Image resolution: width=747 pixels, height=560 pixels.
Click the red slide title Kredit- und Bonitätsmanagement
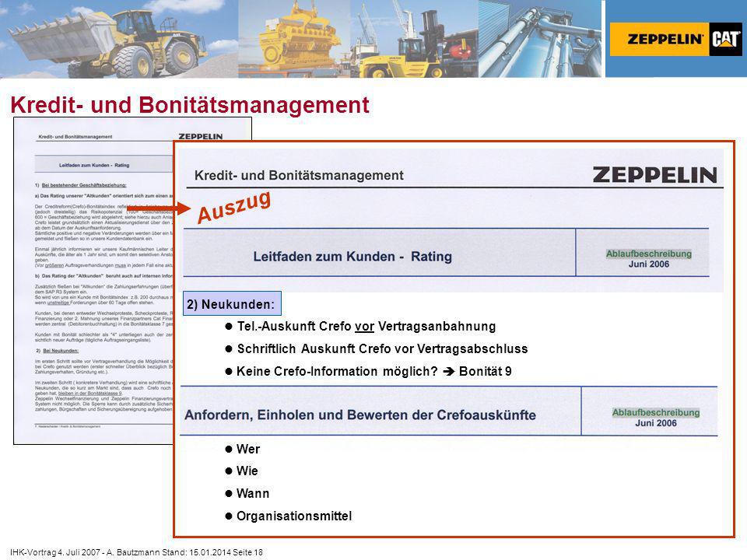click(x=190, y=105)
